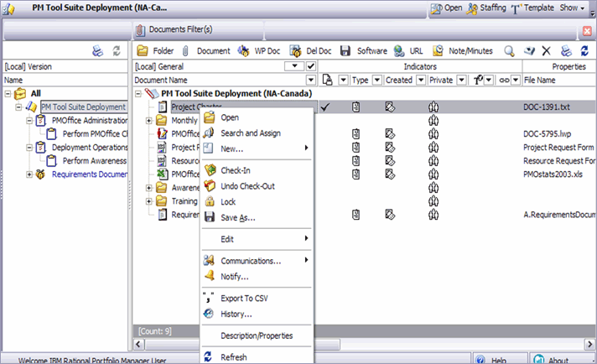Screen dimensions: 597x364
Task: Click file name PMOstats2003.xls
Action: (553, 174)
